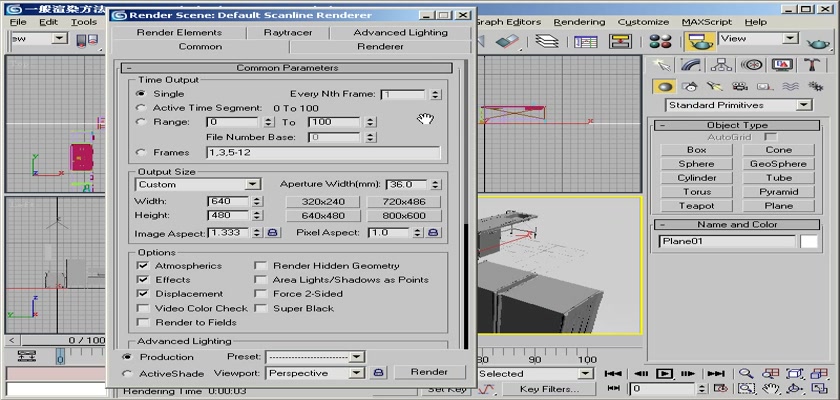840x400 pixels.
Task: Switch to the Renderer tab
Action: (380, 47)
